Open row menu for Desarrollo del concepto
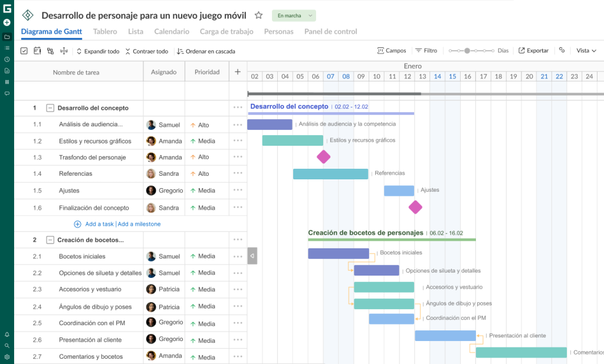The height and width of the screenshot is (364, 604). tap(238, 107)
